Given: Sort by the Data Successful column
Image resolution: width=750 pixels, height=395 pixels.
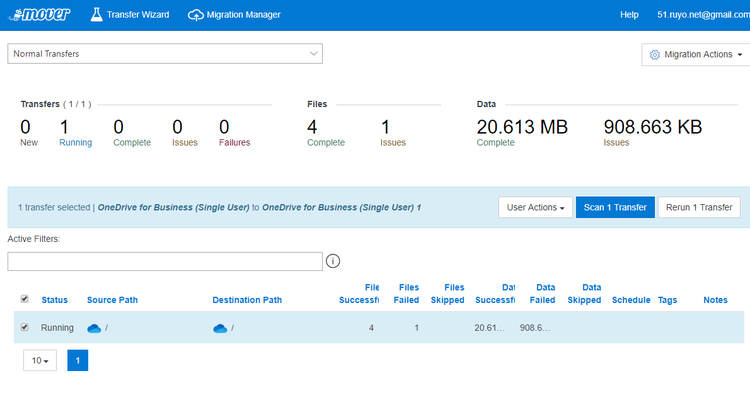Looking at the screenshot, I should (x=495, y=294).
